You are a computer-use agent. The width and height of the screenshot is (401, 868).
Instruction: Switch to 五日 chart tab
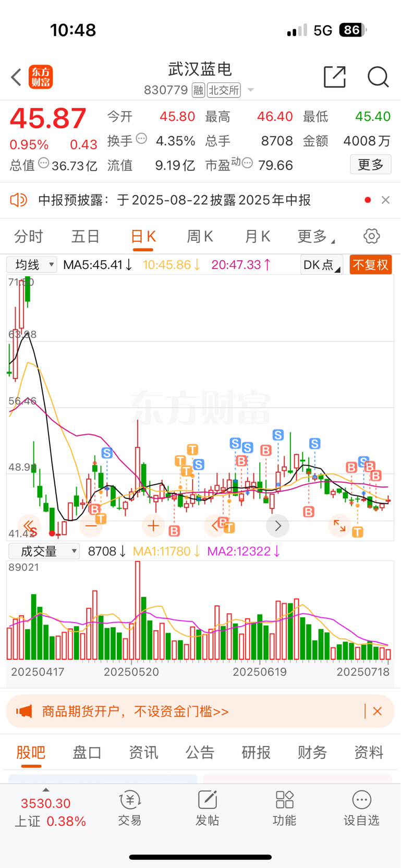[x=86, y=236]
